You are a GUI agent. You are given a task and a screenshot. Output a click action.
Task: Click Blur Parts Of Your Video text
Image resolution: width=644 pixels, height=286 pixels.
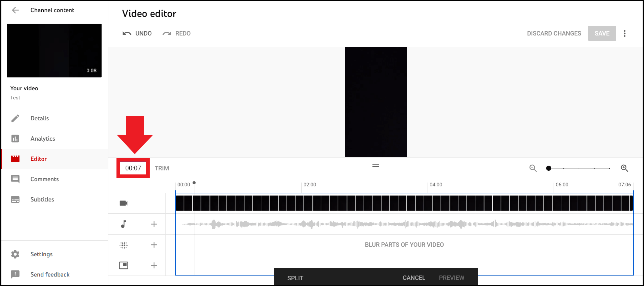pyautogui.click(x=404, y=245)
